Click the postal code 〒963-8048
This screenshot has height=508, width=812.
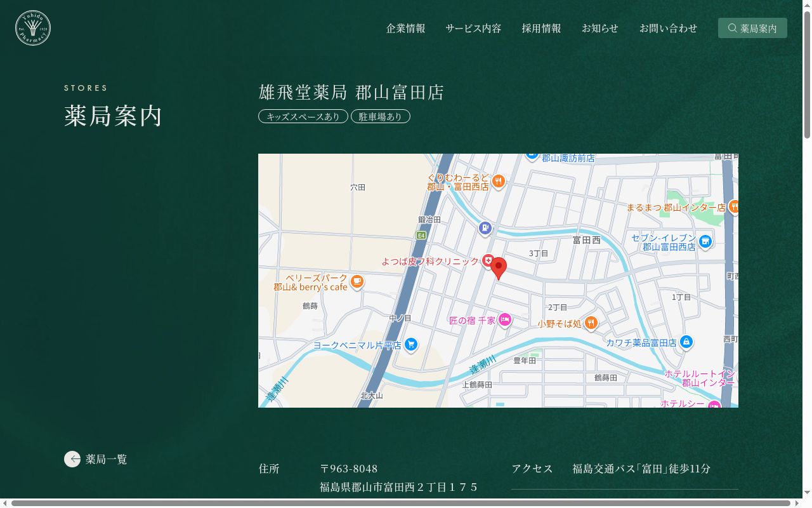[349, 469]
